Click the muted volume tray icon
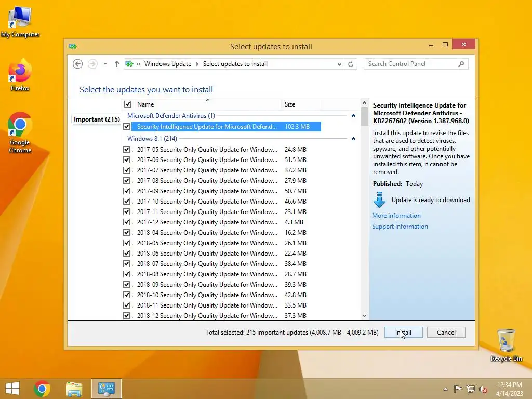 483,389
